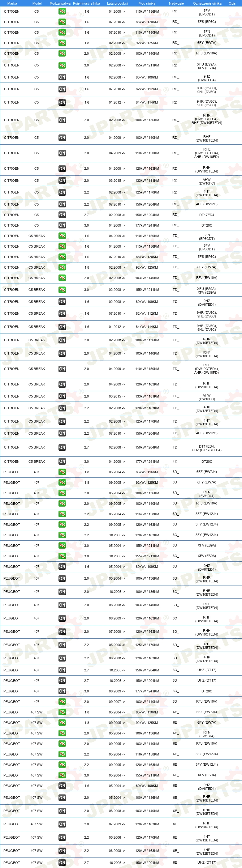Click PB icon for 407 SW 2.2 116kW/158KM
This screenshot has height=868, width=242.
tap(62, 754)
